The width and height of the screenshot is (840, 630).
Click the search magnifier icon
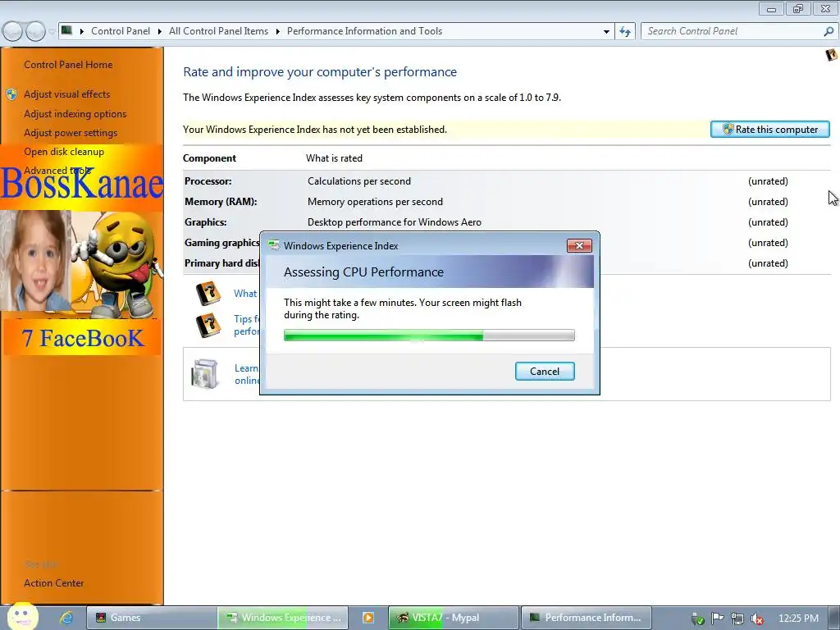(x=829, y=32)
